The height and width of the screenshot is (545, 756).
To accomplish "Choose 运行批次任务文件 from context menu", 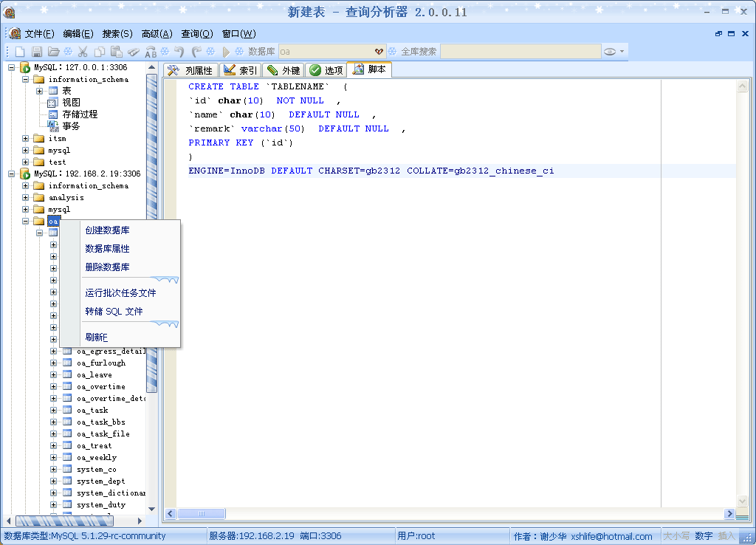I will tap(120, 292).
